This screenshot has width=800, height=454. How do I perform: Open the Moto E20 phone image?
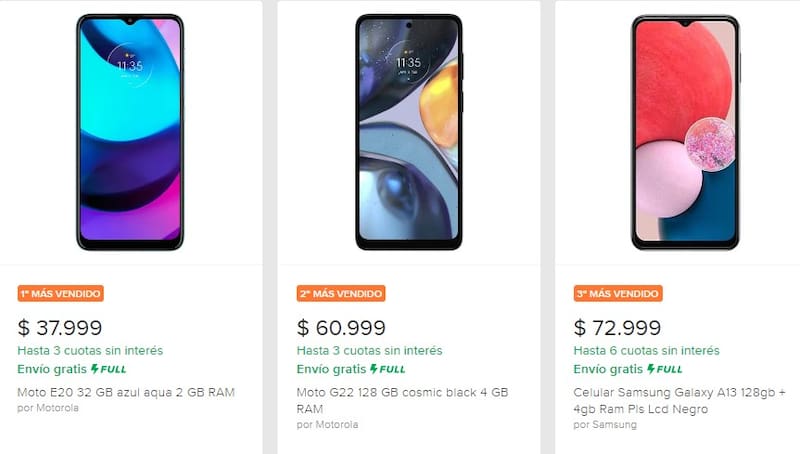pyautogui.click(x=130, y=132)
